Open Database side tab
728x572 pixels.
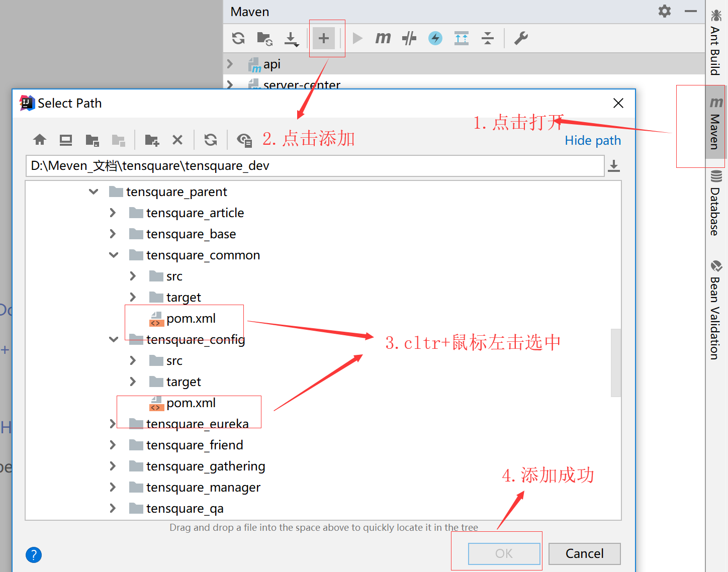[x=716, y=204]
